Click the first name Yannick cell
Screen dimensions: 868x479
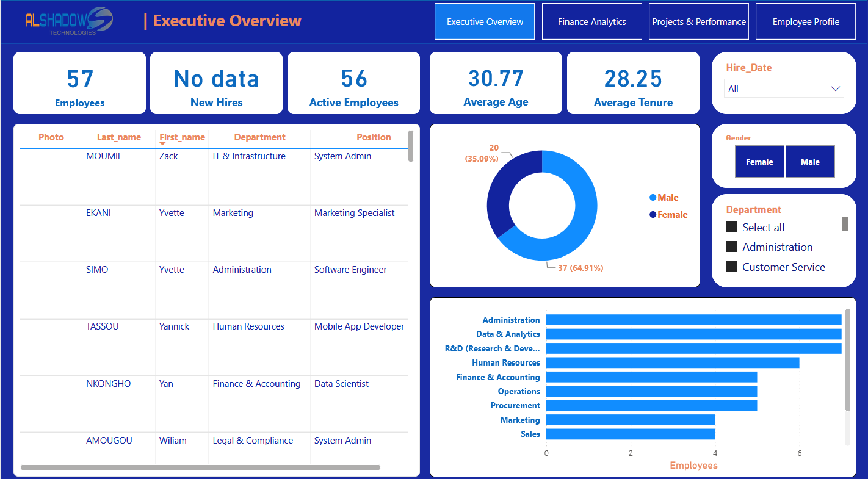175,326
